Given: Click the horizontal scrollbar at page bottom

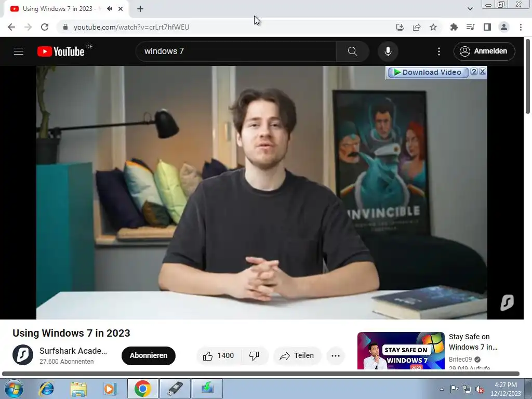Looking at the screenshot, I should (261, 374).
